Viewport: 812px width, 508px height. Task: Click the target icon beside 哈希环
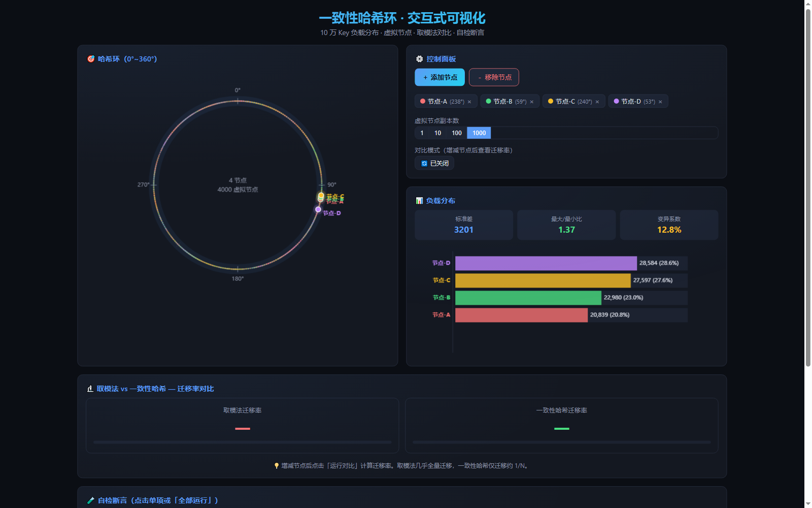coord(91,59)
